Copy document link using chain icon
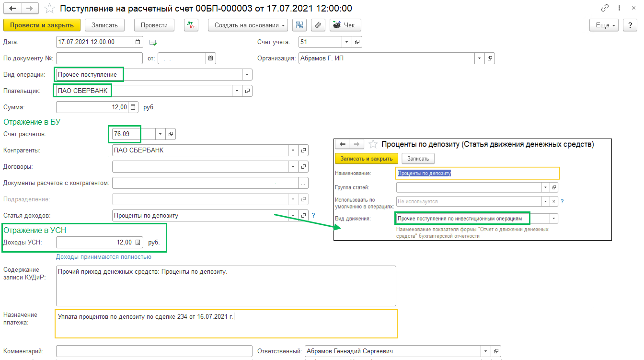 click(605, 9)
